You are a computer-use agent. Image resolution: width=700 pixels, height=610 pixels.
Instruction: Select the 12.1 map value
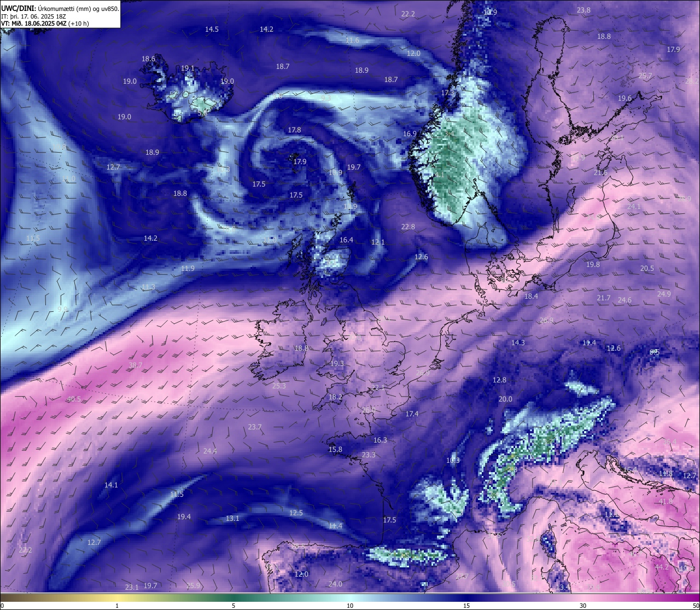(x=378, y=242)
